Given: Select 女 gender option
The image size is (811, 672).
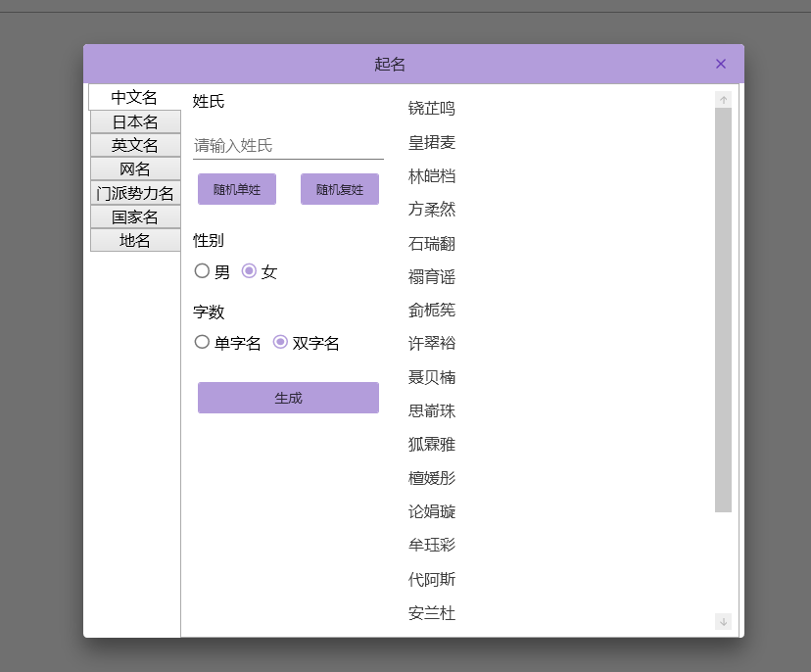Looking at the screenshot, I should (250, 271).
